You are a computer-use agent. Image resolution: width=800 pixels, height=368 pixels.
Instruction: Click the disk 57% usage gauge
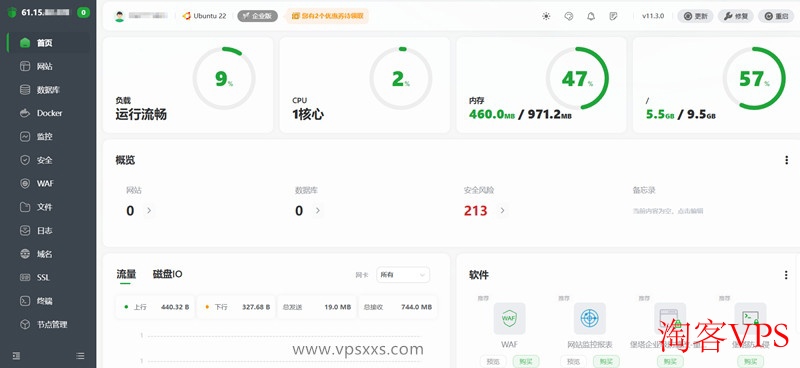point(755,78)
